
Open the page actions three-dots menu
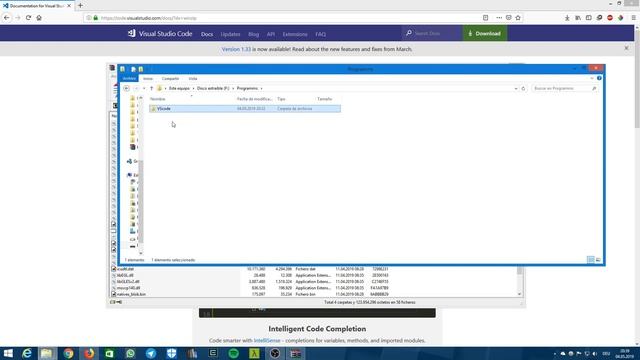499,18
